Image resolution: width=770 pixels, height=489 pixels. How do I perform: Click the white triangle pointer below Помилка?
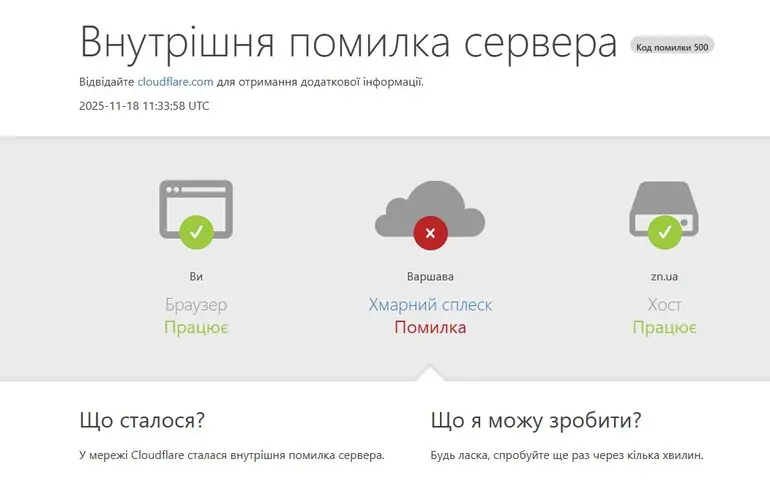coord(430,373)
